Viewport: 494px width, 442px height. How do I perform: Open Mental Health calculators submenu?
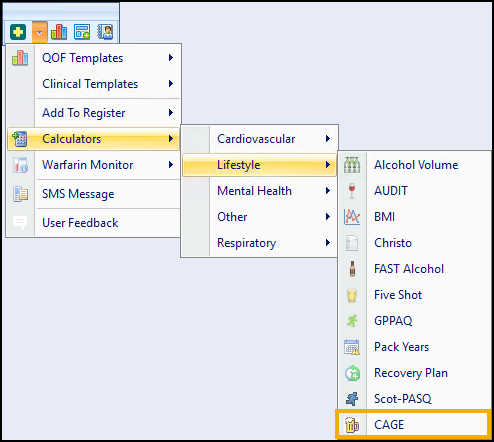[x=259, y=191]
